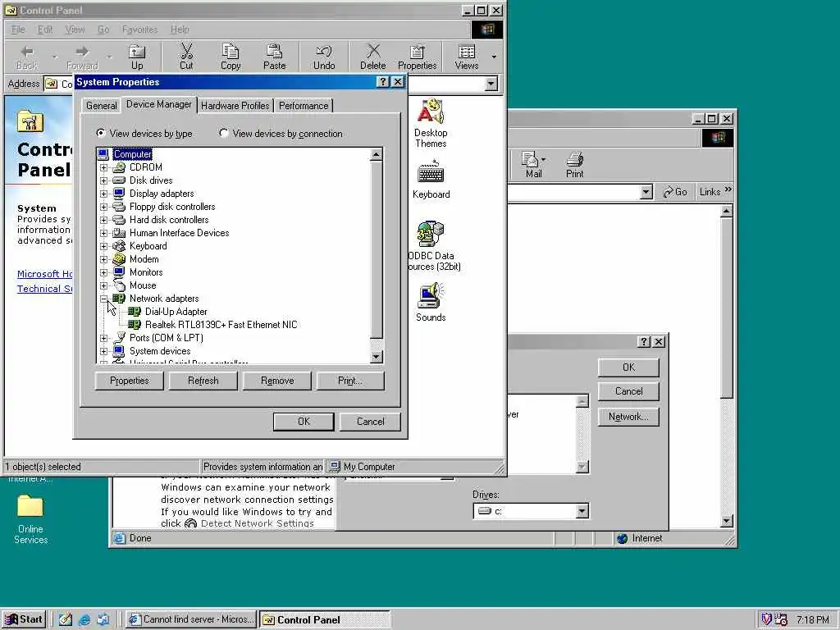Click the Print icon in the browser toolbar
Image resolution: width=840 pixels, height=630 pixels.
[574, 164]
